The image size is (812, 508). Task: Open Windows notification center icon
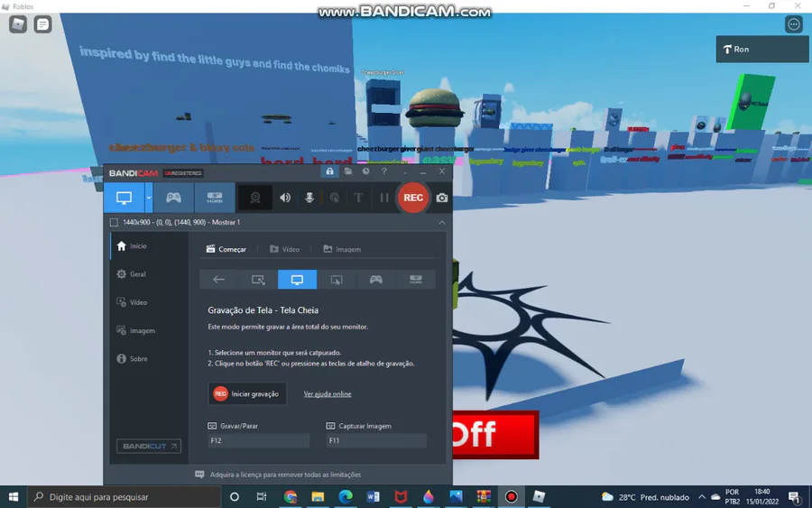(x=794, y=498)
